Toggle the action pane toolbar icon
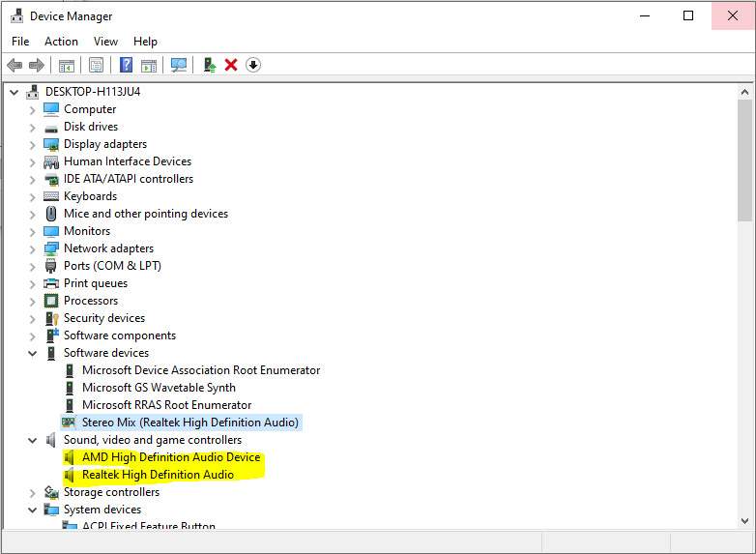The image size is (756, 554). (149, 65)
